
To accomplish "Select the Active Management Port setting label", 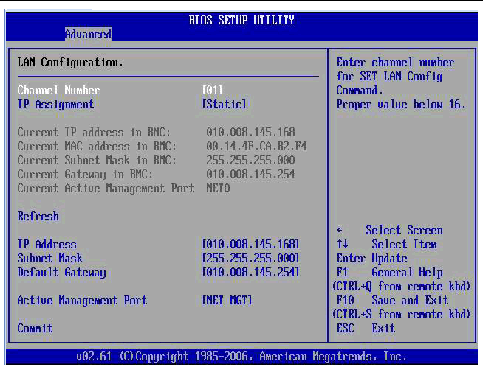I will tap(82, 300).
